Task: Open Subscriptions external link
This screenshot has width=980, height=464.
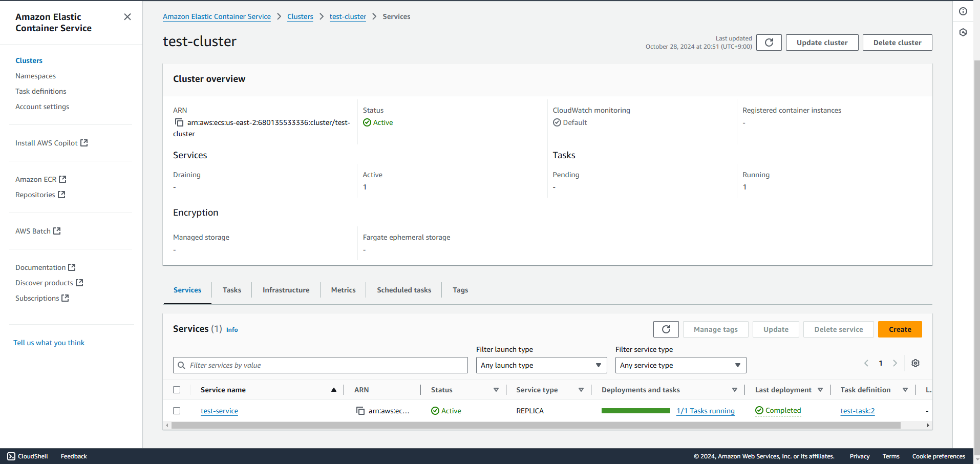Action: point(42,298)
